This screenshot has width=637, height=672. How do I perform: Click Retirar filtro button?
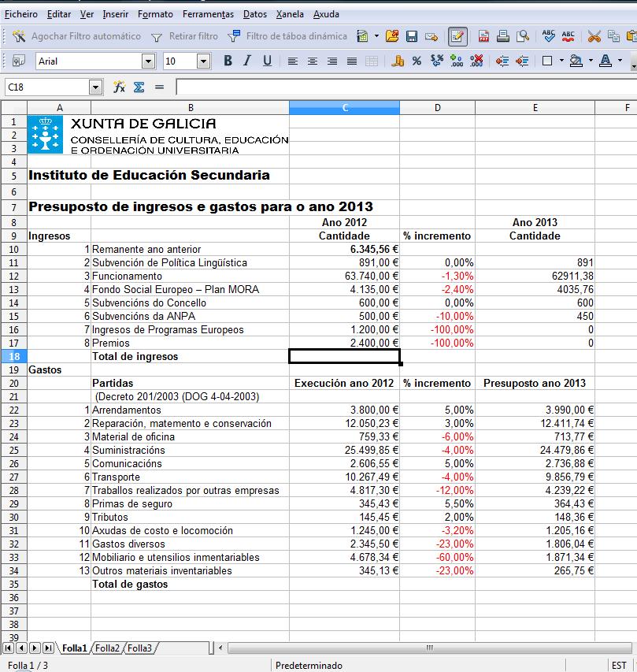pos(184,36)
